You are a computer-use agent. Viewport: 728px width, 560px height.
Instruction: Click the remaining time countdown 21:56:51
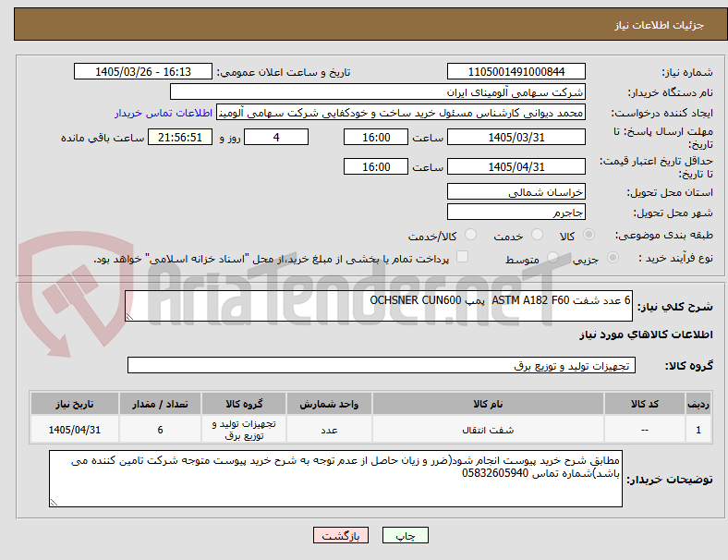pos(180,138)
